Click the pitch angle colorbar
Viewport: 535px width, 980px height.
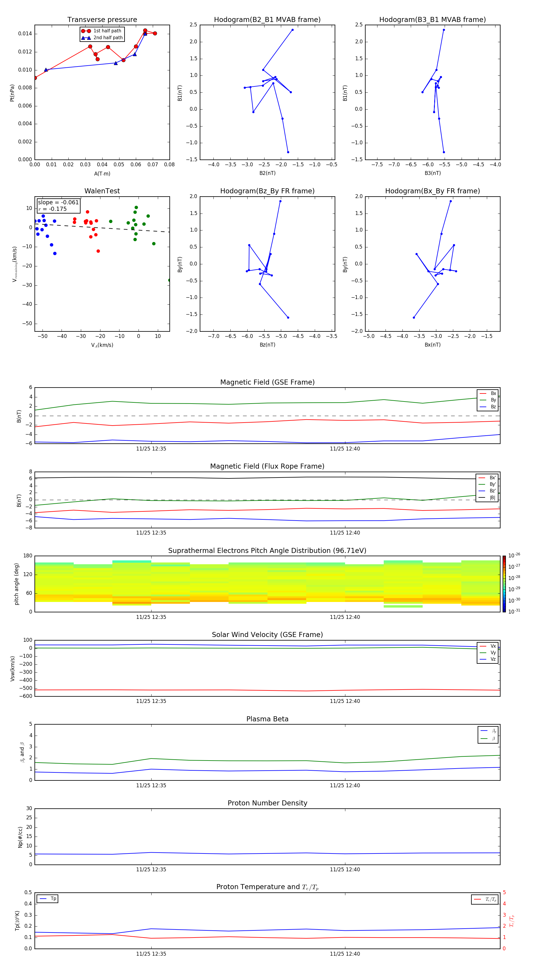pyautogui.click(x=504, y=584)
